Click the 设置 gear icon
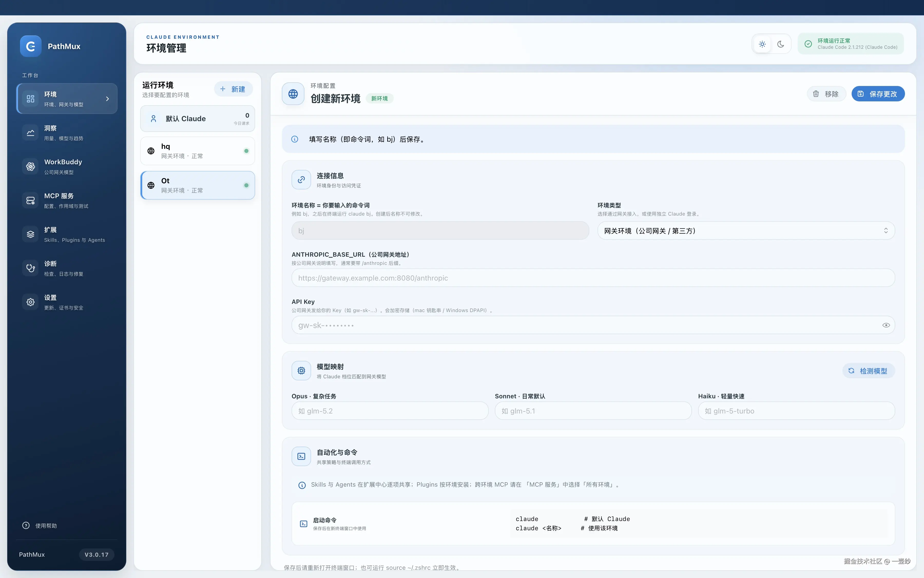924x578 pixels. coord(31,302)
